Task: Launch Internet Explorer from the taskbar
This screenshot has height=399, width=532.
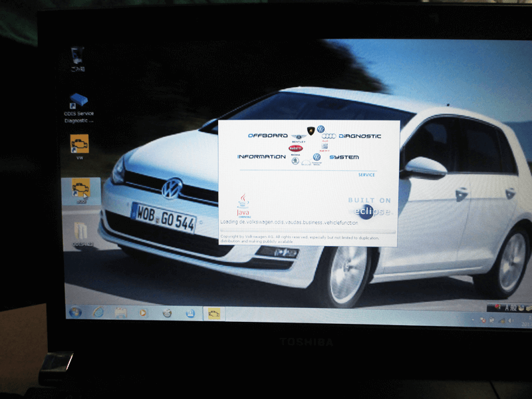Action: (x=98, y=312)
